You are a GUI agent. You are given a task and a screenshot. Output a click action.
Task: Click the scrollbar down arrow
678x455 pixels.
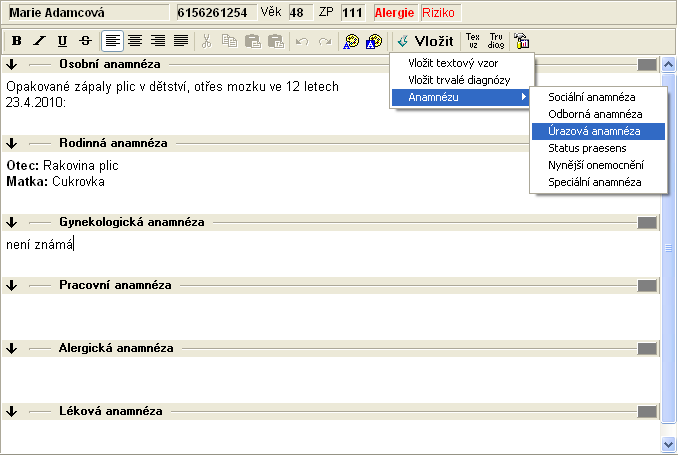click(669, 442)
